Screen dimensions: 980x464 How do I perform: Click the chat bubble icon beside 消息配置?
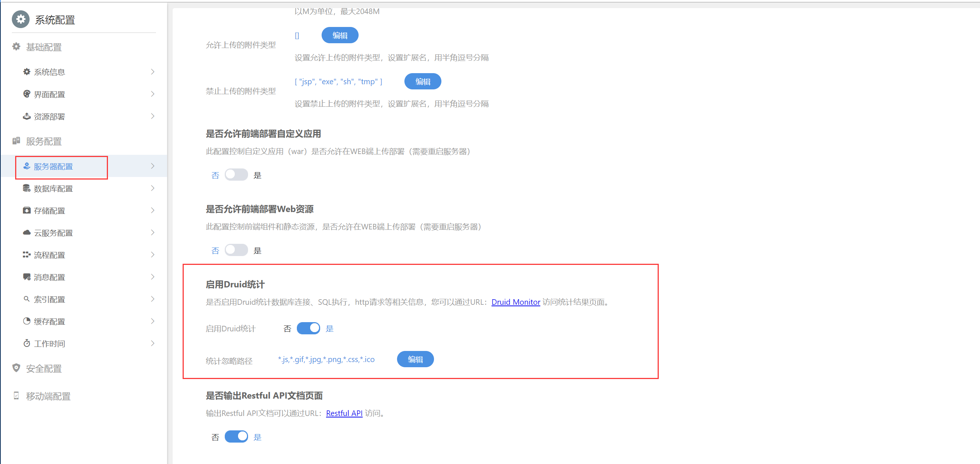(x=27, y=277)
